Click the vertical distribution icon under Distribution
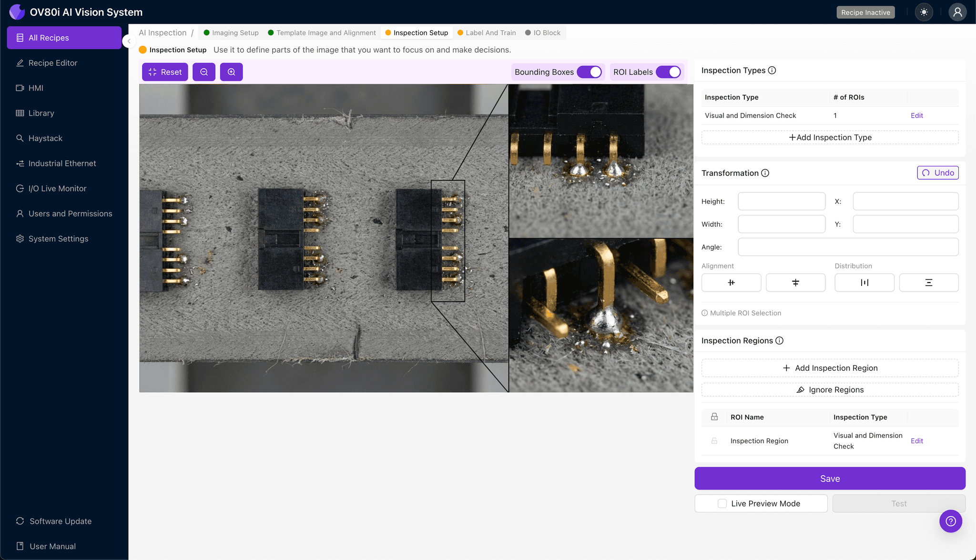Viewport: 976px width, 560px height. tap(928, 282)
